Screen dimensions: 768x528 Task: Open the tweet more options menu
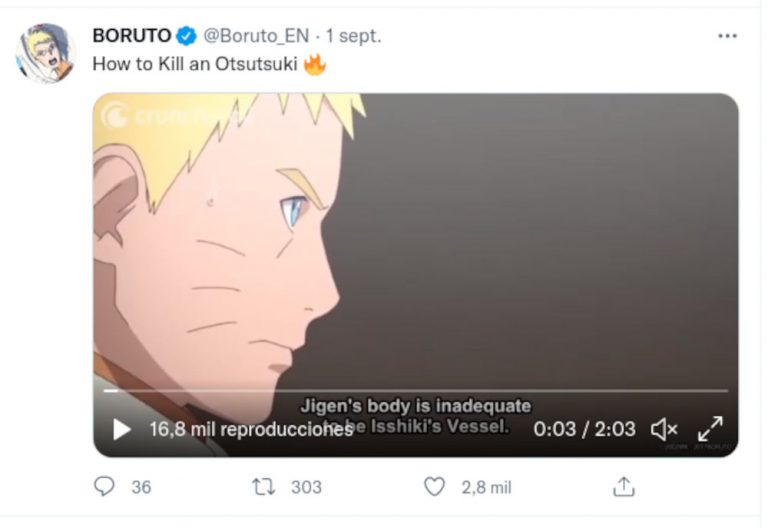pos(727,36)
